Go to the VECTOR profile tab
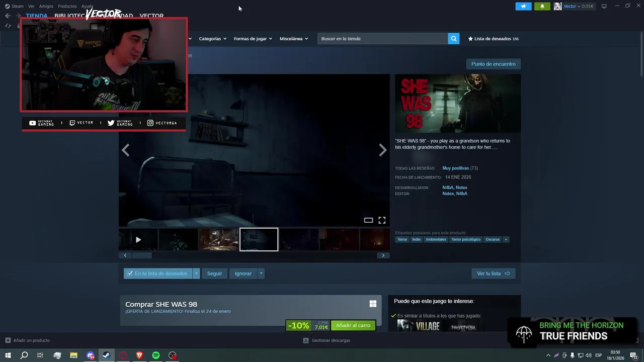644x362 pixels. (151, 16)
